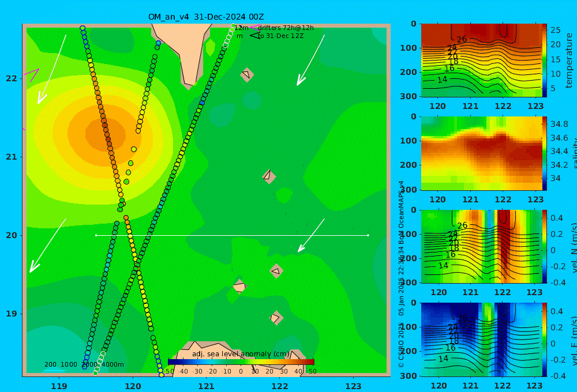
Task: Select the 'drifters 72h@12h' legend text
Action: point(286,28)
